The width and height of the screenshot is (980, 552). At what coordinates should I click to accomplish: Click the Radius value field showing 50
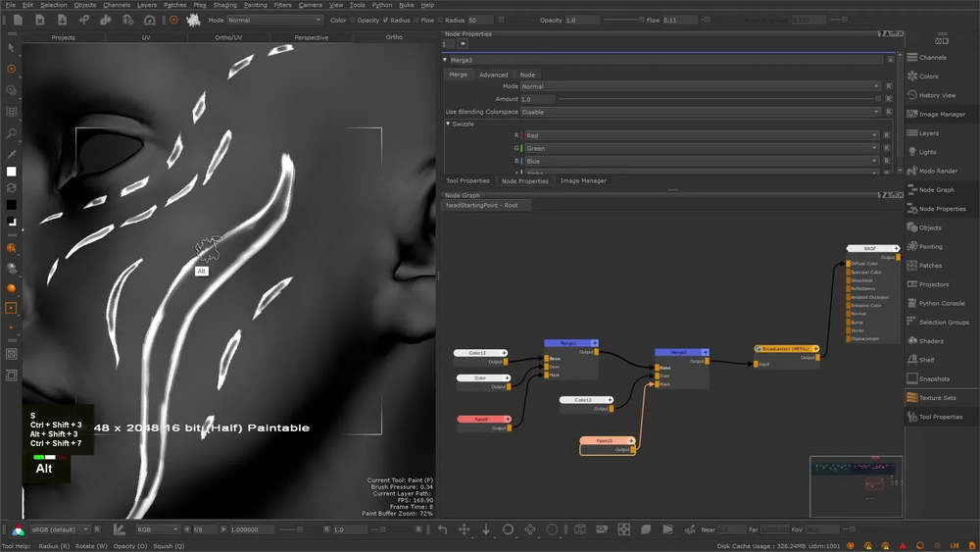(x=480, y=20)
